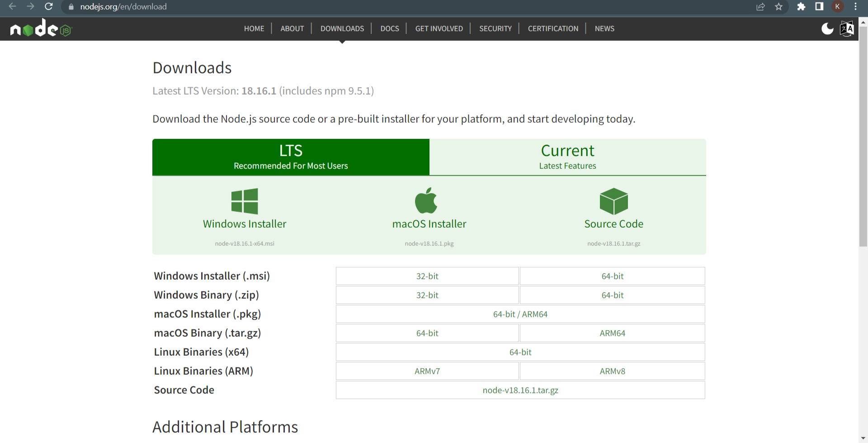This screenshot has width=868, height=443.
Task: Click macOS Binary (.tar.gz) row label
Action: pyautogui.click(x=207, y=333)
